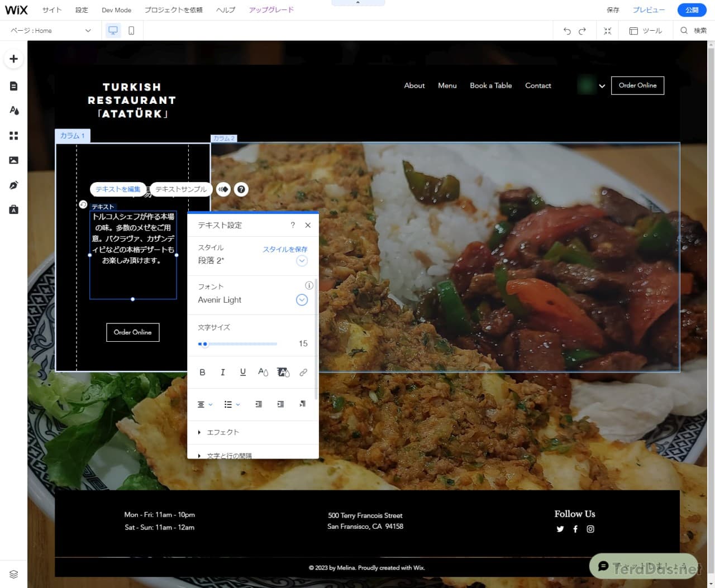The image size is (715, 588).
Task: Click スタイルを保存 link
Action: (285, 249)
